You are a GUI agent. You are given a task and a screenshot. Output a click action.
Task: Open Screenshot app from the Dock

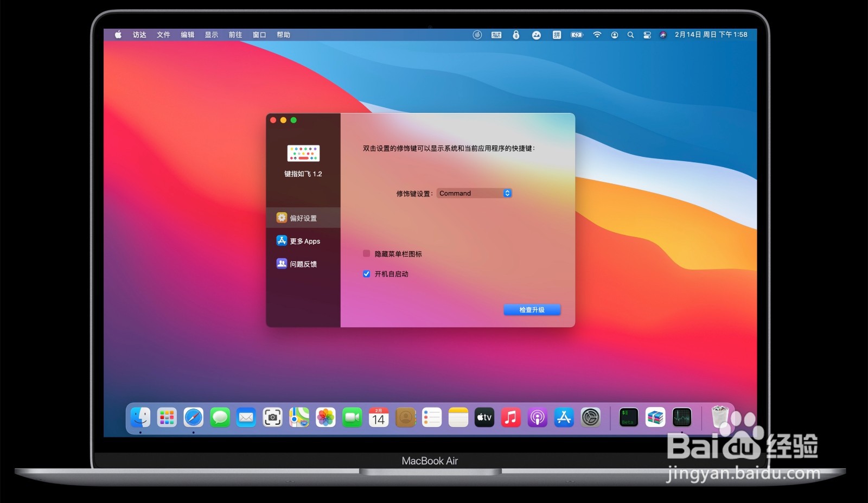pyautogui.click(x=272, y=417)
